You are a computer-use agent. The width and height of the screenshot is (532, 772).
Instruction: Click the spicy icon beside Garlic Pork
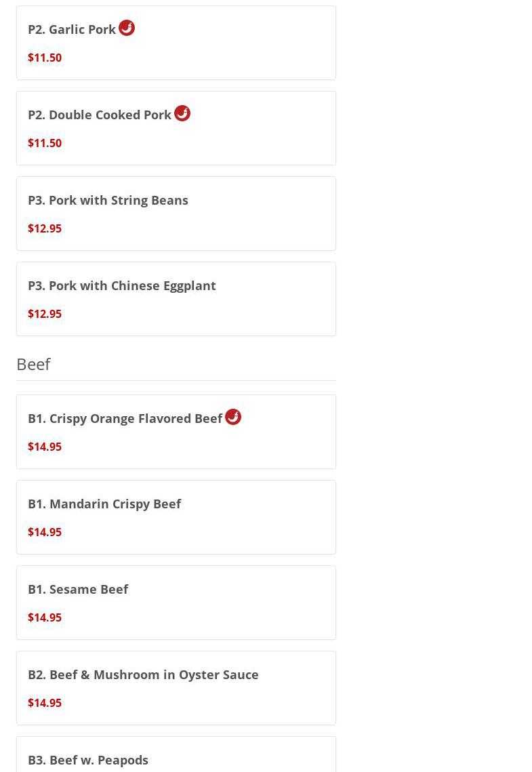pos(127,28)
